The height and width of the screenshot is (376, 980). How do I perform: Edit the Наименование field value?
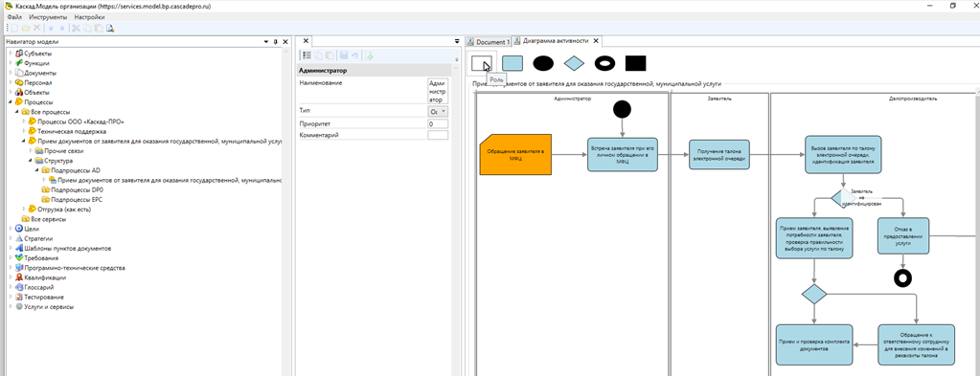click(438, 91)
